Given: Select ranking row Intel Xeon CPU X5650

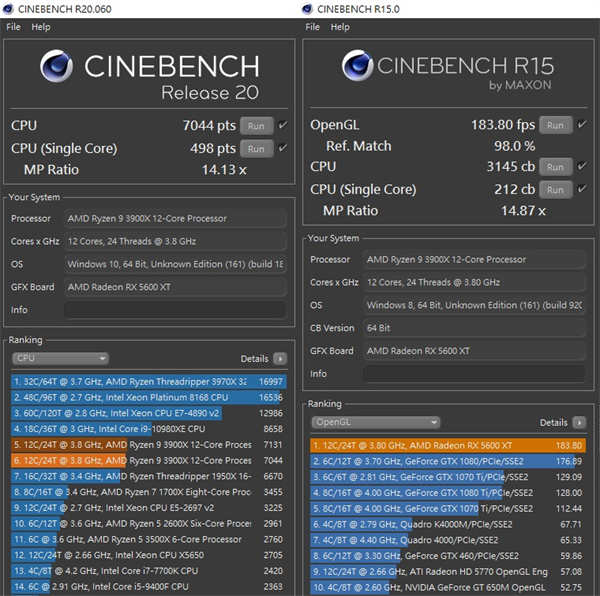Looking at the screenshot, I should 148,555.
